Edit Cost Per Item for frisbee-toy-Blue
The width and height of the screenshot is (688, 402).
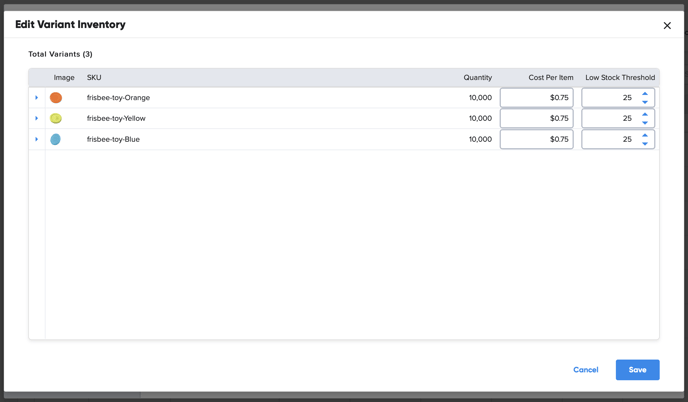(537, 139)
